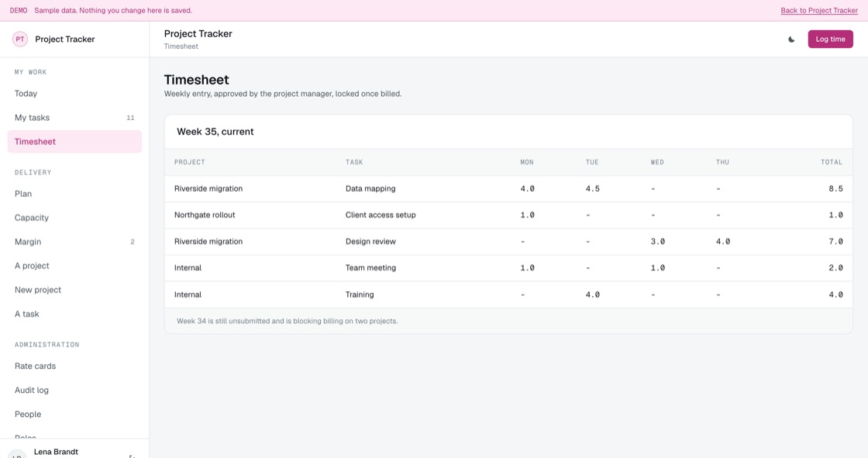Navigate to Capacity

click(74, 218)
